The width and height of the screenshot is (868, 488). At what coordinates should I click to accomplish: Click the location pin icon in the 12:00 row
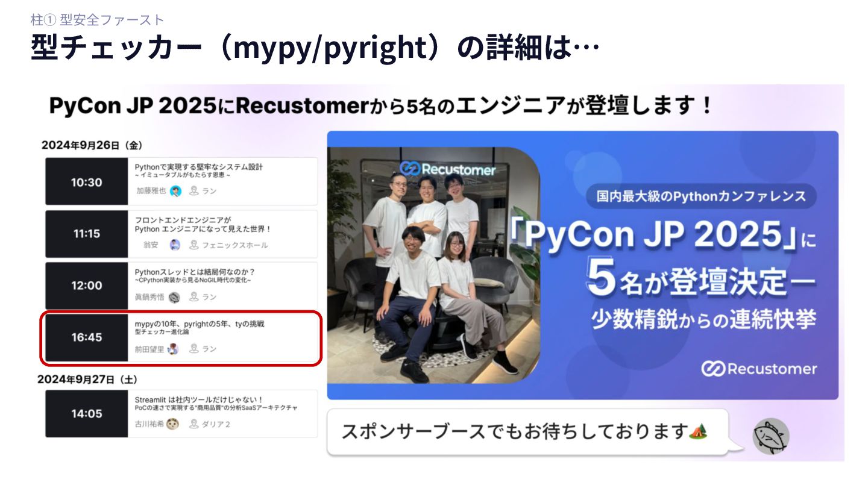(x=193, y=297)
